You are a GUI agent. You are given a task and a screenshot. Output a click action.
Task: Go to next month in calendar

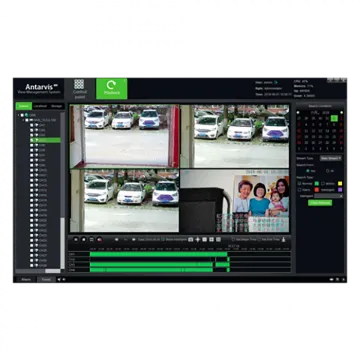click(341, 113)
